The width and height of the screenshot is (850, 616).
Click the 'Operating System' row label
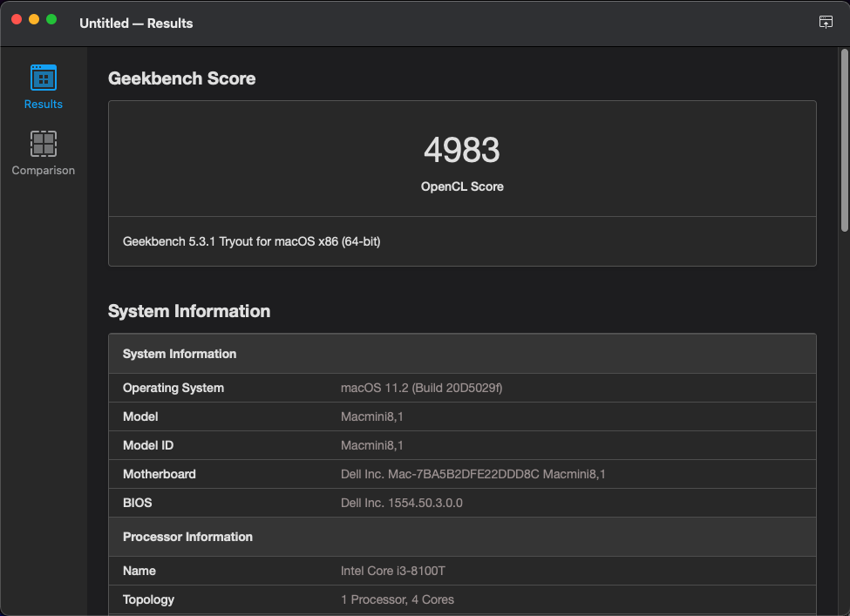pos(173,388)
